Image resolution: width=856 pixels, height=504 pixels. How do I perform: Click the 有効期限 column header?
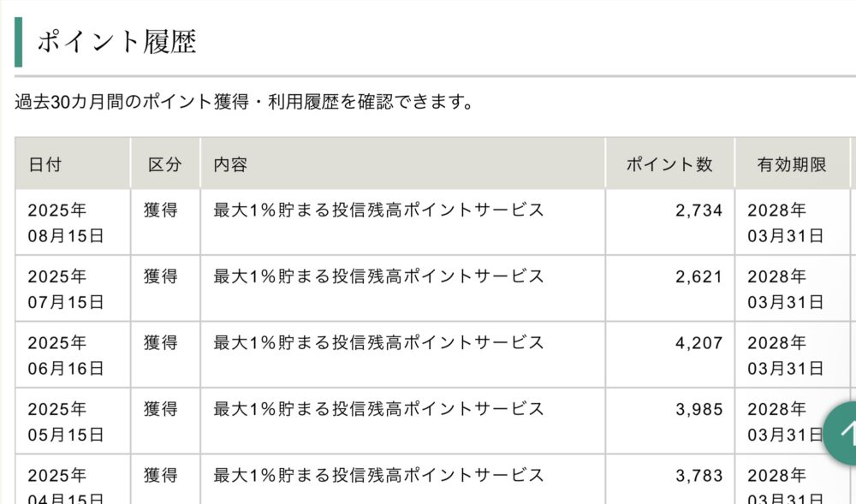pos(792,164)
